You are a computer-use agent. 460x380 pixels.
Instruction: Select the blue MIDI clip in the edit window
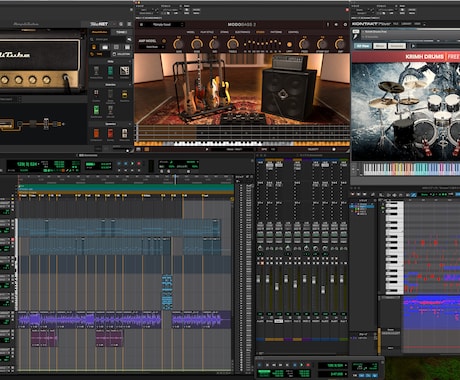point(167,292)
